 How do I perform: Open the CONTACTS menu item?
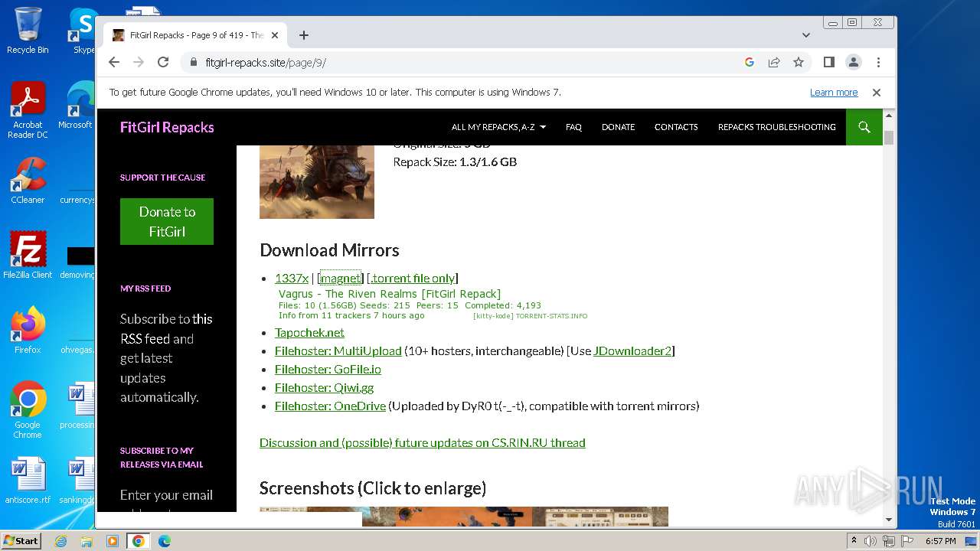tap(676, 127)
